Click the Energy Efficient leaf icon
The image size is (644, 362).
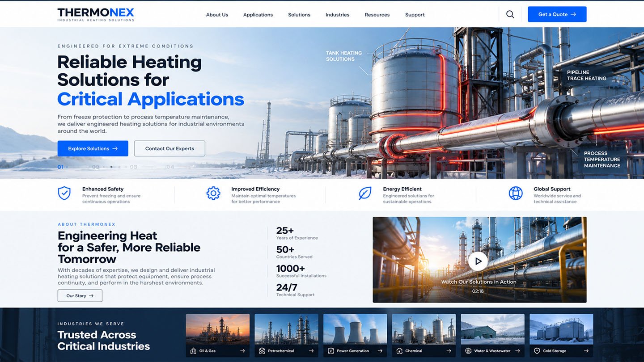[365, 193]
